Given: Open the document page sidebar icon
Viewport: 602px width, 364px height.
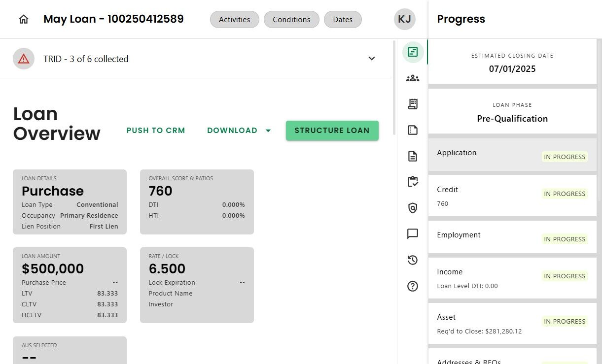Looking at the screenshot, I should (413, 156).
